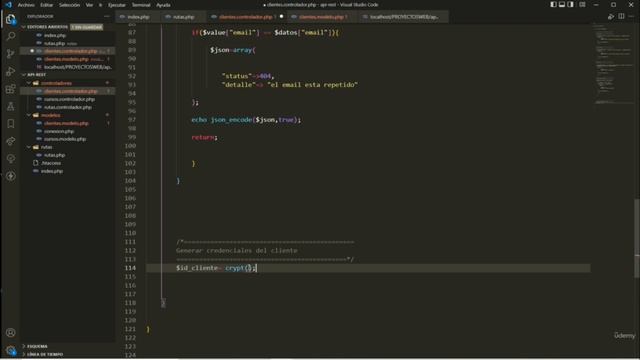Collapse the modelos folder

point(29,115)
